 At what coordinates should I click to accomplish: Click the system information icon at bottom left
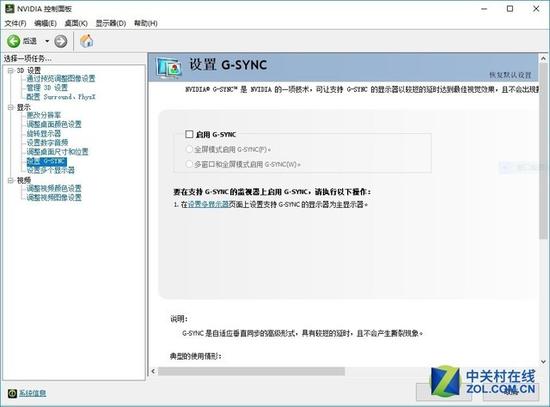tap(12, 393)
